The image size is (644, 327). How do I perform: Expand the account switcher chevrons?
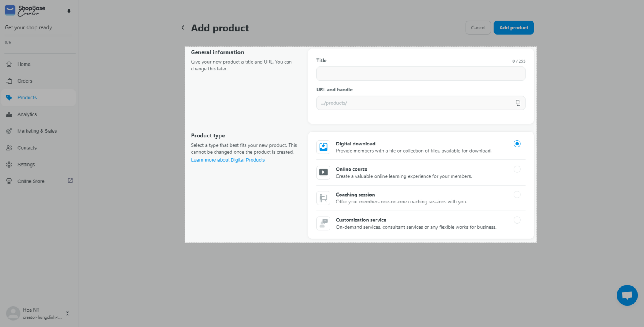coord(68,313)
